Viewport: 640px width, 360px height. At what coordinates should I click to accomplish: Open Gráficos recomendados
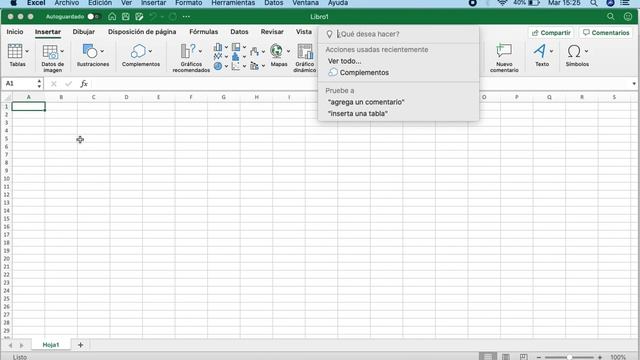coord(189,51)
